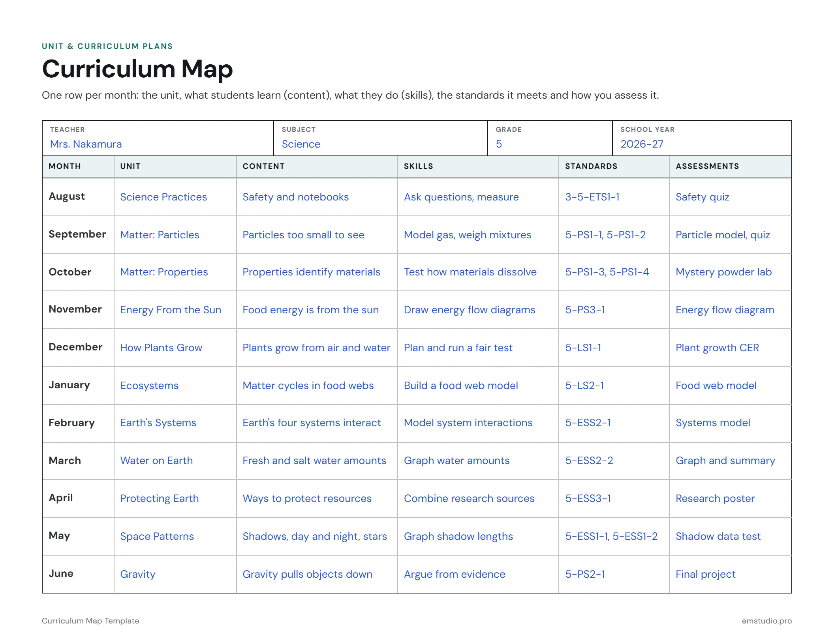Screen dimensions: 834x644
Task: Click the 3-5-ETS1-1 standard
Action: point(592,197)
